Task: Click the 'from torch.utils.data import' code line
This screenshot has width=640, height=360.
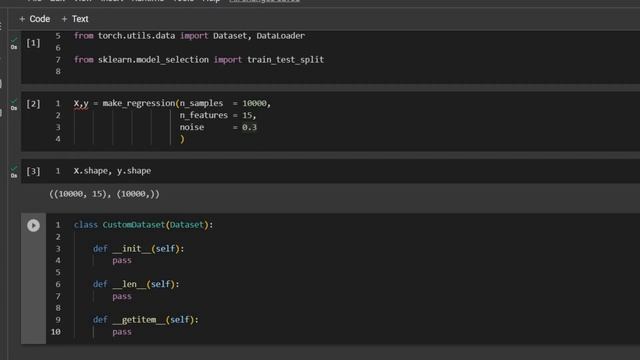Action: [x=189, y=36]
